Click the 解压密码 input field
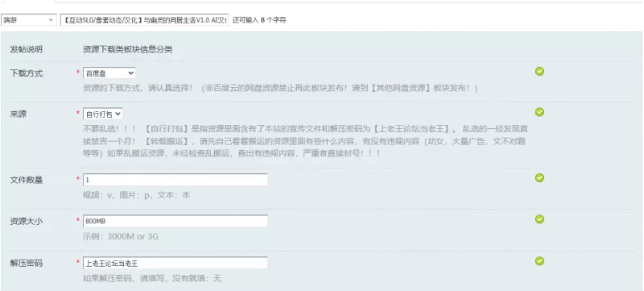The height and width of the screenshot is (291, 644). click(x=175, y=263)
